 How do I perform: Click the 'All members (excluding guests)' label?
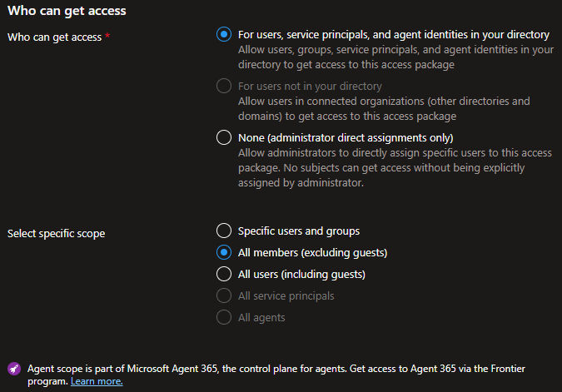[312, 253]
